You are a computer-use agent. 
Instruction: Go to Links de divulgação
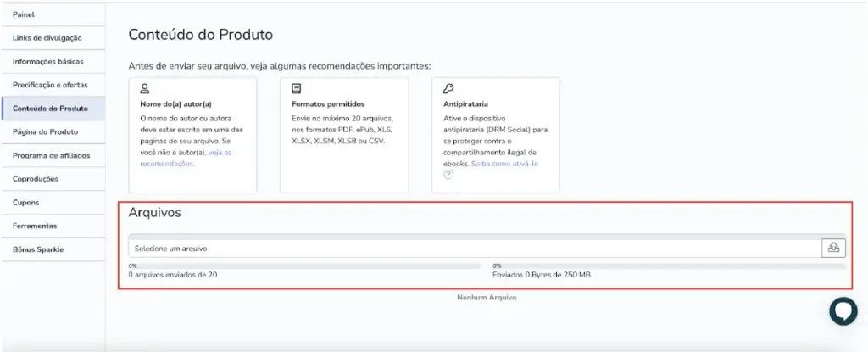(x=47, y=38)
